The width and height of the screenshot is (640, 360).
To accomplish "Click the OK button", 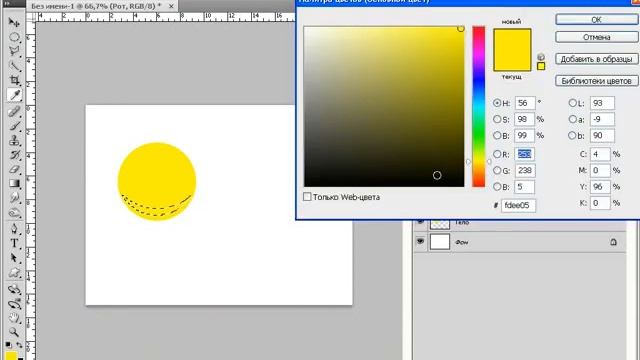I will click(x=596, y=19).
